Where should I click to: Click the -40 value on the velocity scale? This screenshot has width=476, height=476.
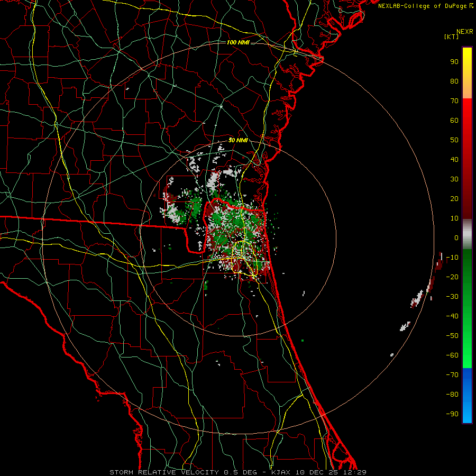(452, 316)
